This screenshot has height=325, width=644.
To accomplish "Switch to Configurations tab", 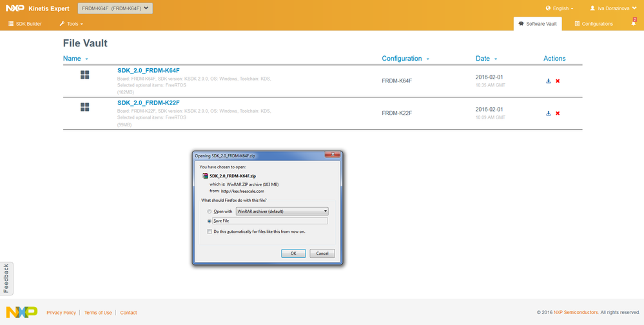I will coord(594,24).
